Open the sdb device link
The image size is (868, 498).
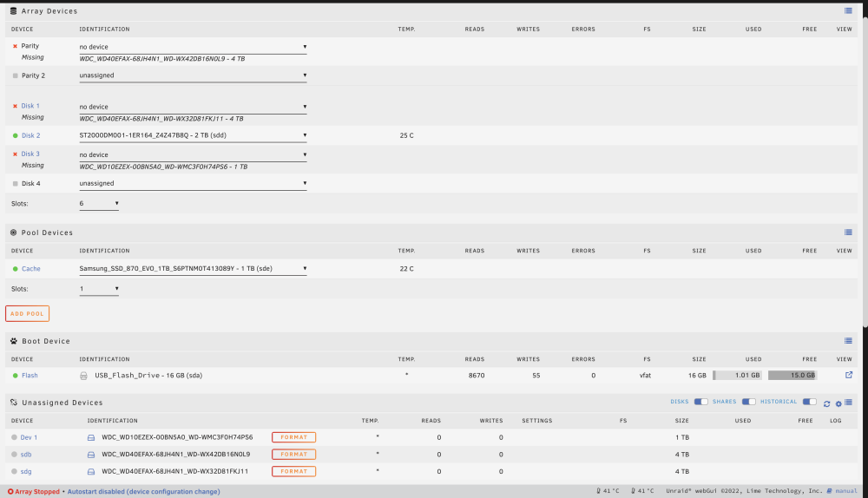coord(26,455)
